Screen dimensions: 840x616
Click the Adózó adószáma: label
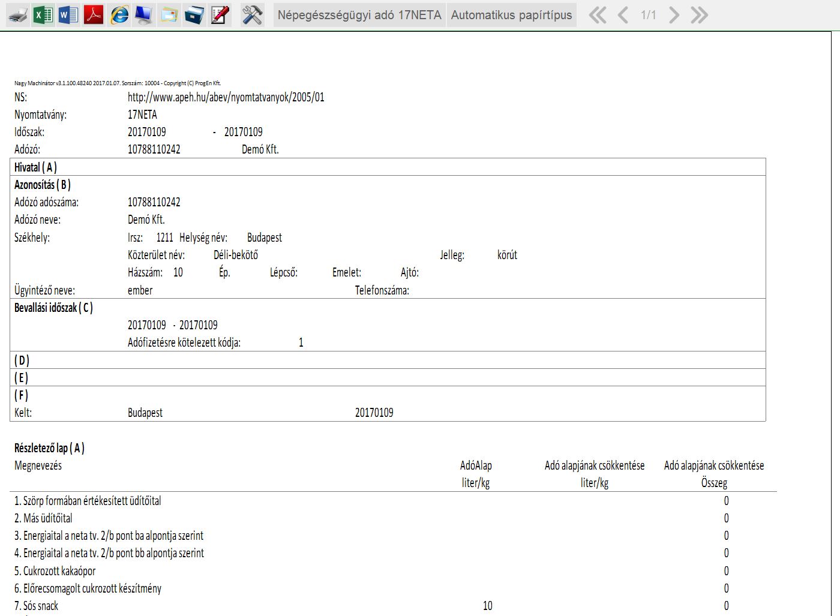[x=46, y=202]
